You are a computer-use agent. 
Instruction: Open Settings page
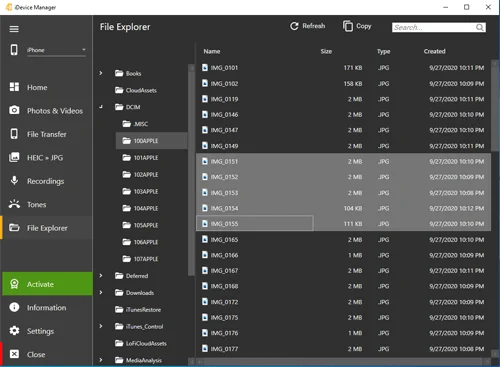47,331
